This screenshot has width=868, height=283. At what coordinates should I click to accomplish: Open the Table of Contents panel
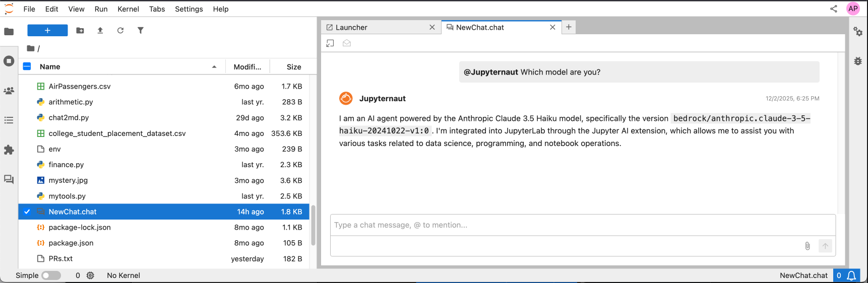point(9,120)
